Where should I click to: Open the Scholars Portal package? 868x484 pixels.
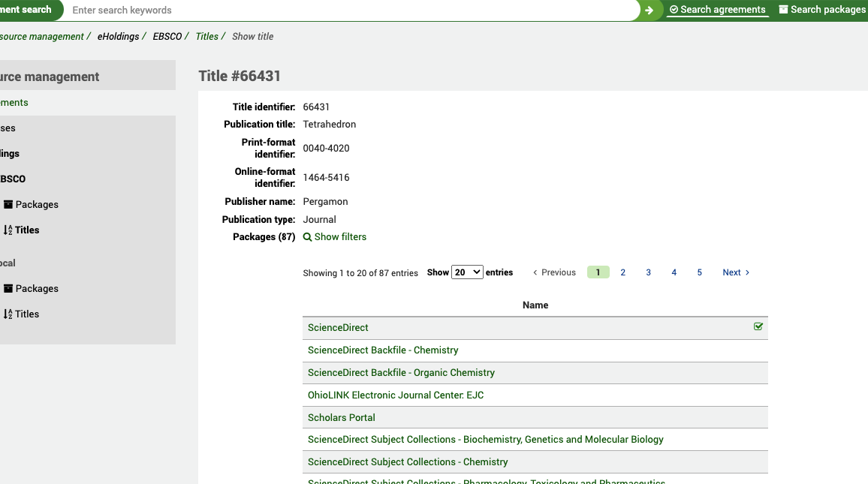[x=342, y=417]
